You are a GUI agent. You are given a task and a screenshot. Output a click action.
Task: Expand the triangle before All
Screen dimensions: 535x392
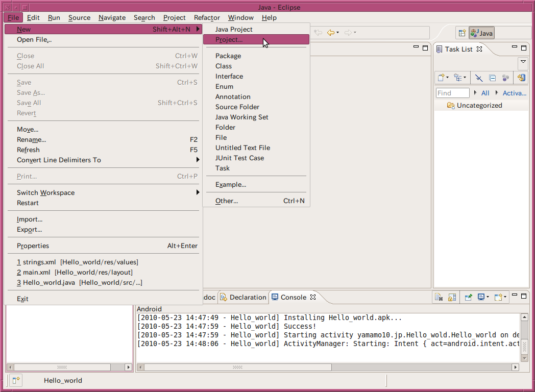[x=475, y=93]
